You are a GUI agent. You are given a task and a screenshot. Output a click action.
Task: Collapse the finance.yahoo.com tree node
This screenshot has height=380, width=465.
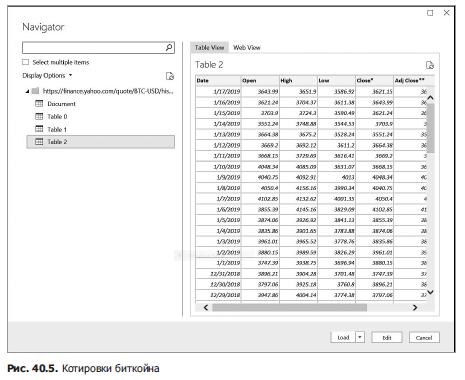click(27, 91)
